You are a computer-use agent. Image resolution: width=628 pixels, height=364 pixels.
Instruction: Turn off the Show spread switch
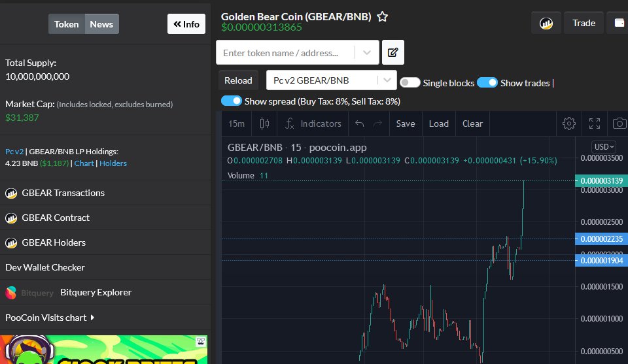click(231, 101)
